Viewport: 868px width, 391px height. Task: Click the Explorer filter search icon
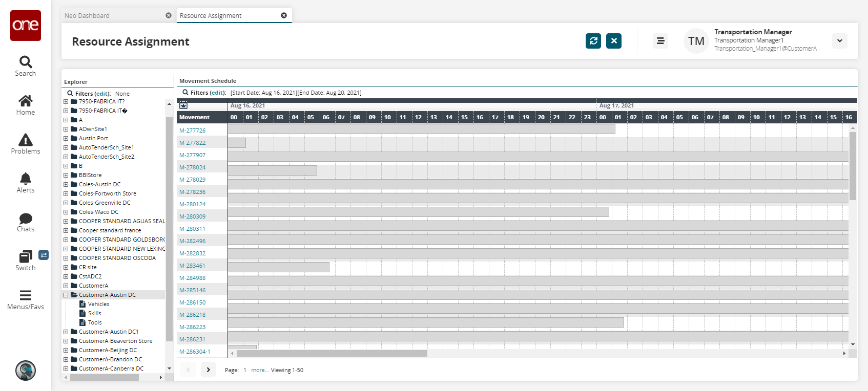point(70,94)
